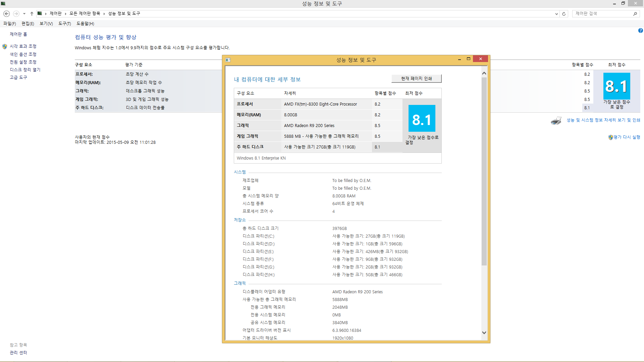Click 디스크 파티션(C:) row label
The width and height of the screenshot is (644, 362).
point(258,236)
